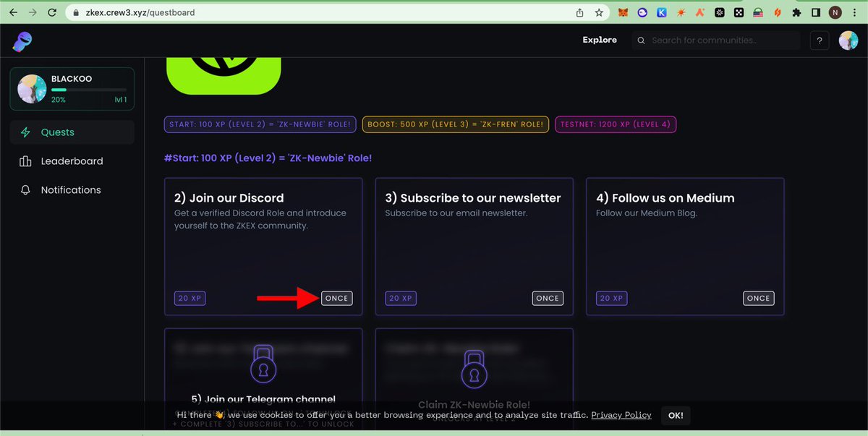Open the orange lightning-bolt extension
868x436 pixels.
(778, 12)
